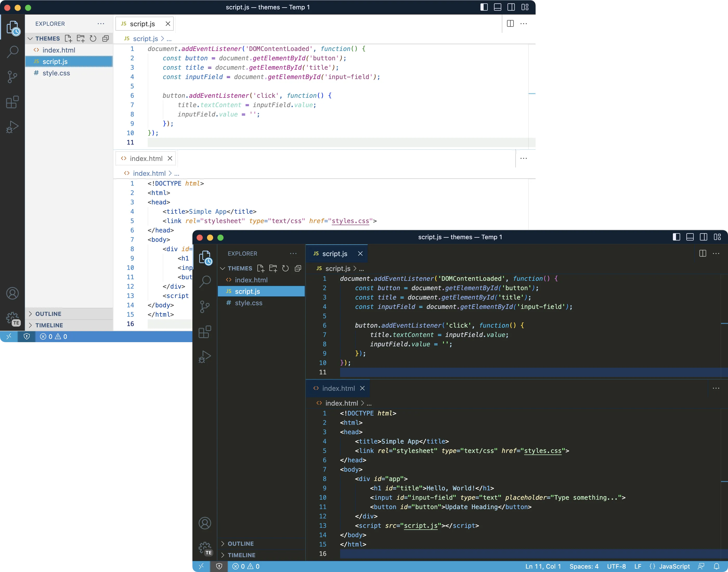Open Source Control in light window
The height and width of the screenshot is (572, 728).
click(x=12, y=77)
